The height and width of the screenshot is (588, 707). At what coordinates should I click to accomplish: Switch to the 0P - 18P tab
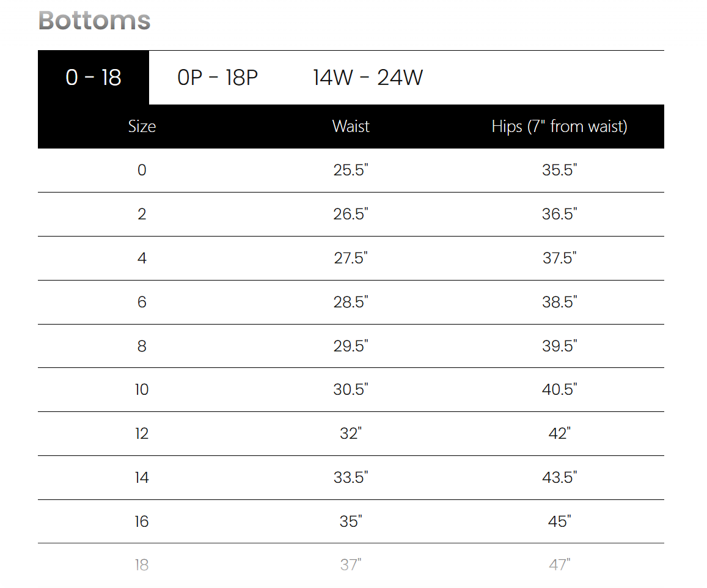tap(218, 78)
